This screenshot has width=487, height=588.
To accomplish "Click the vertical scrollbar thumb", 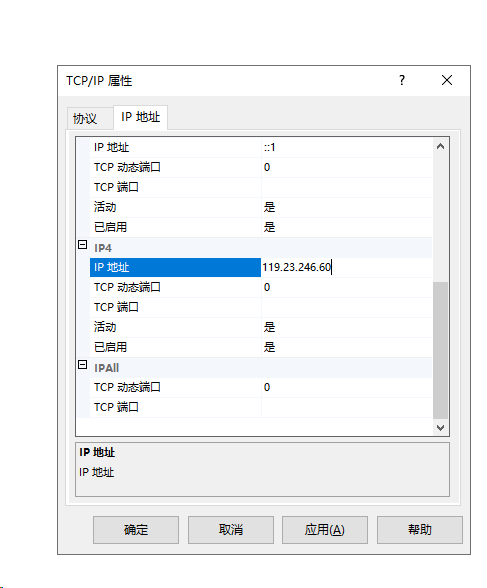I will [441, 350].
